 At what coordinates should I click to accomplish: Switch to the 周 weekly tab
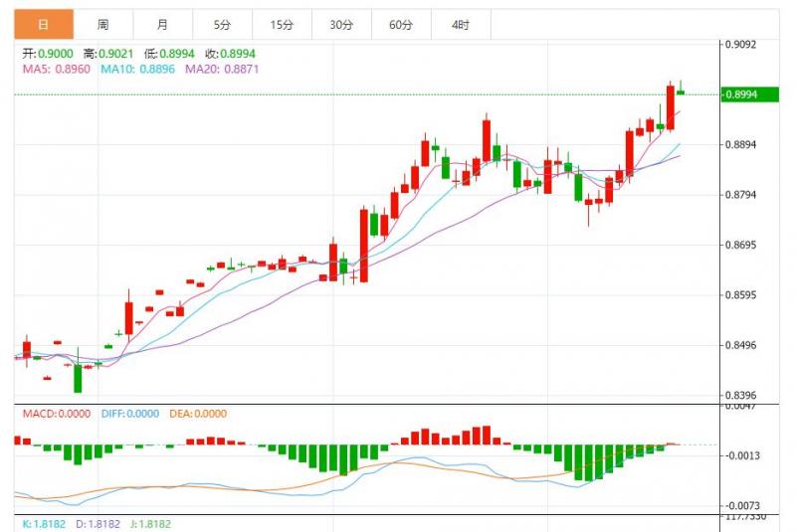tap(103, 24)
